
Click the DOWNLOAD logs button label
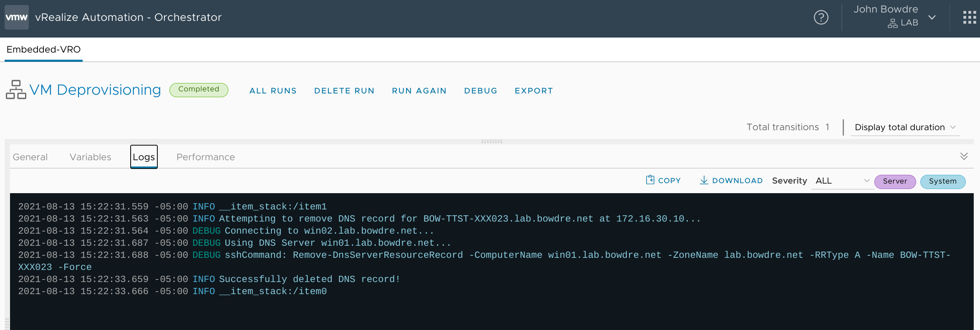coord(737,181)
